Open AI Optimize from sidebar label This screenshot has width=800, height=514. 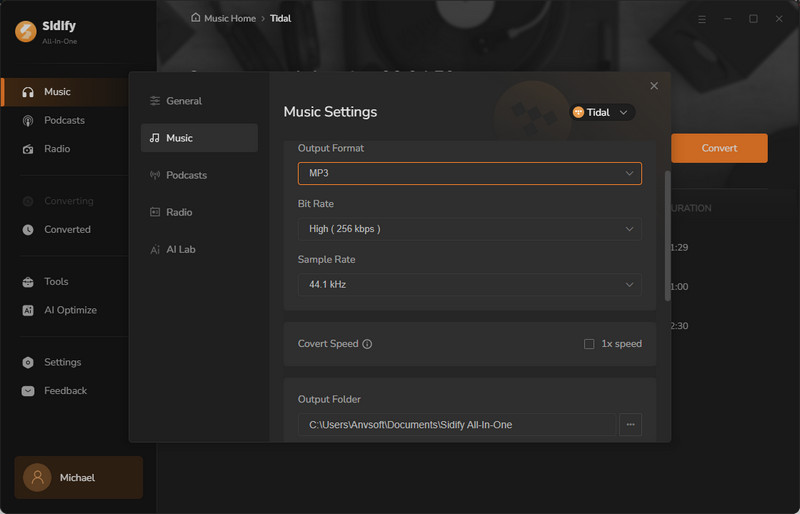tap(70, 310)
